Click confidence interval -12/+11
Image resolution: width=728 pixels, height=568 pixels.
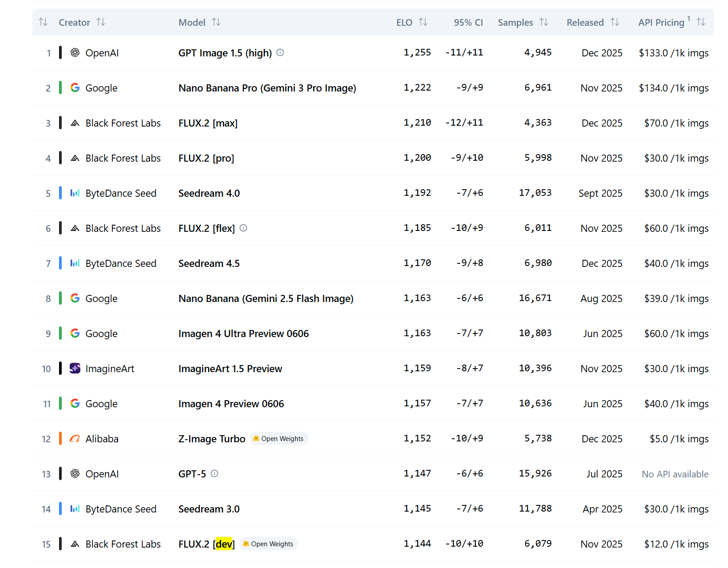tap(464, 123)
